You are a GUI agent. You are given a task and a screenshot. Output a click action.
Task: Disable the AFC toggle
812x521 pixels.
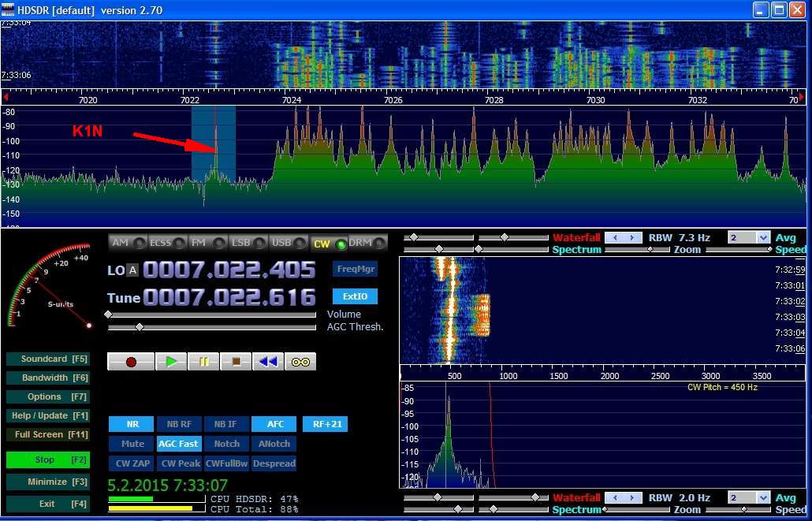tap(274, 424)
